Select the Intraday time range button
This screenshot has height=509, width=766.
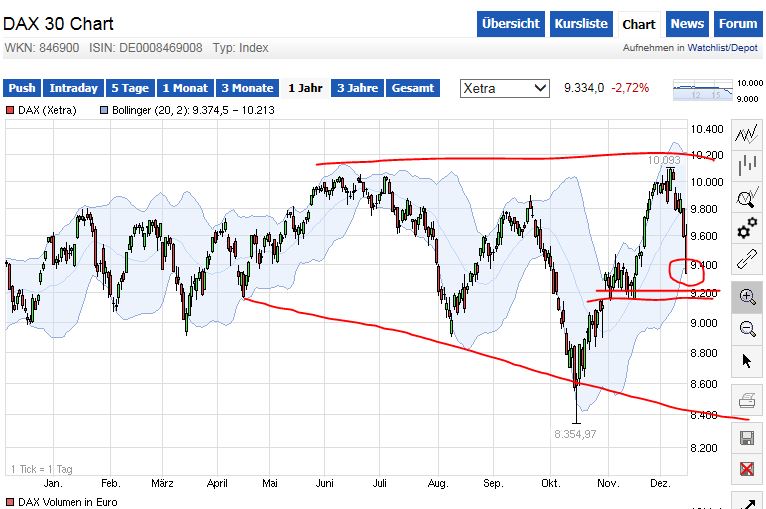tap(73, 88)
